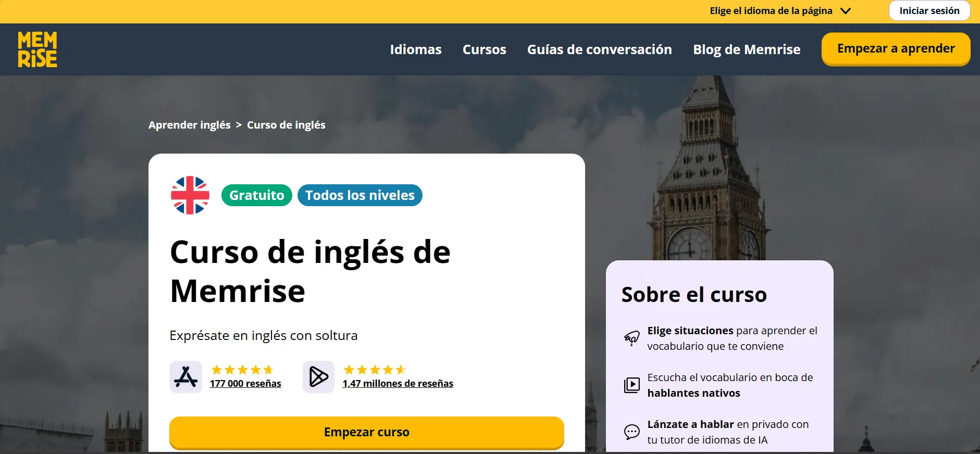Click the Sobre el curso heading

coord(694,295)
